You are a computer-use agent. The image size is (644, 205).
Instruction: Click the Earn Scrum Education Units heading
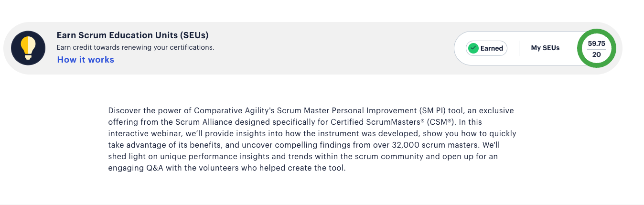(x=133, y=35)
